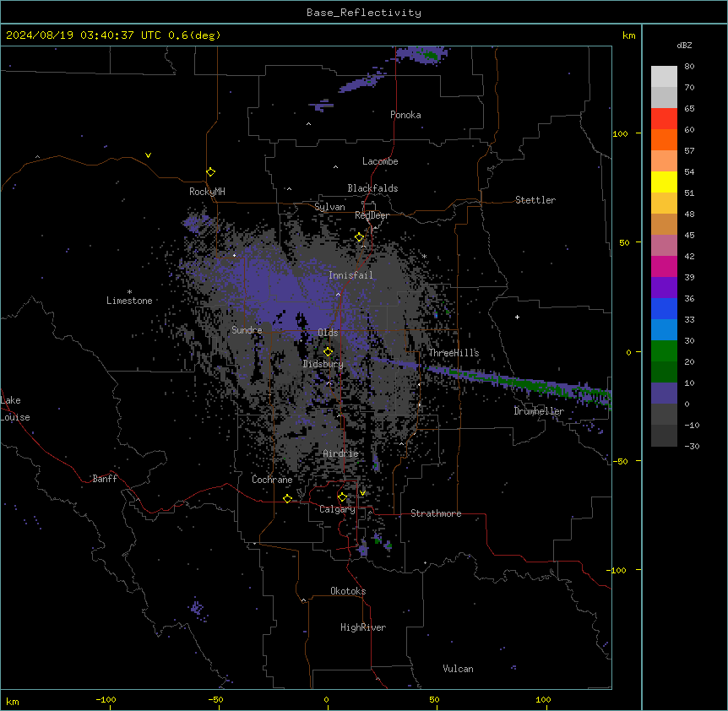Select the yellow diamond marker below RedDeer

pos(359,237)
